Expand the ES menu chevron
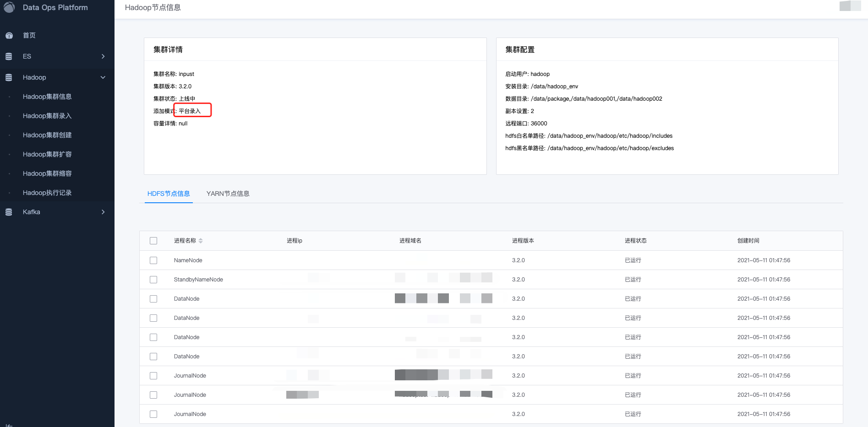The image size is (868, 427). [x=103, y=56]
